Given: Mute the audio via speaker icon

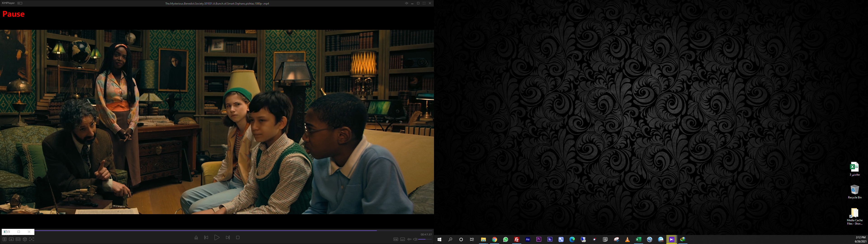Looking at the screenshot, I should tap(415, 239).
